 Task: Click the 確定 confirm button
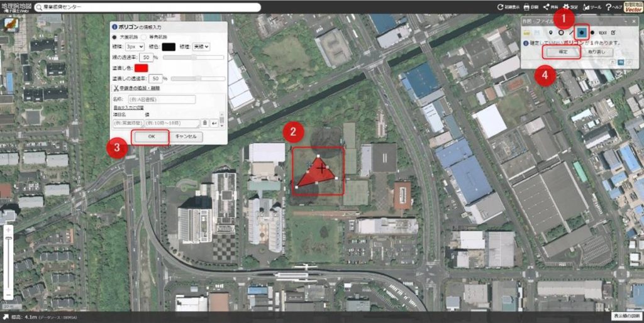coord(562,52)
